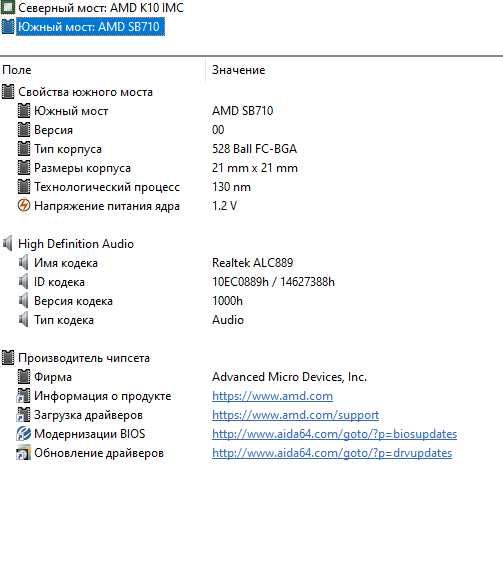Select the Фирма field label

[53, 377]
